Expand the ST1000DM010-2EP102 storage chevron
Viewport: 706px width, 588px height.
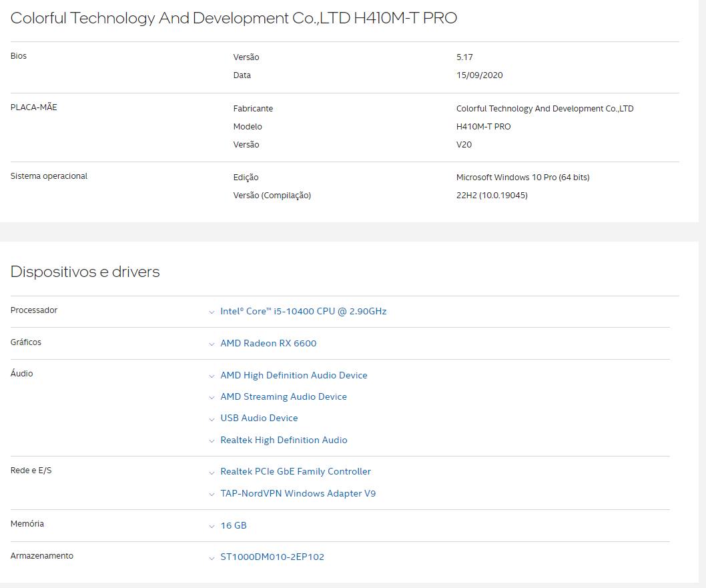(x=212, y=558)
